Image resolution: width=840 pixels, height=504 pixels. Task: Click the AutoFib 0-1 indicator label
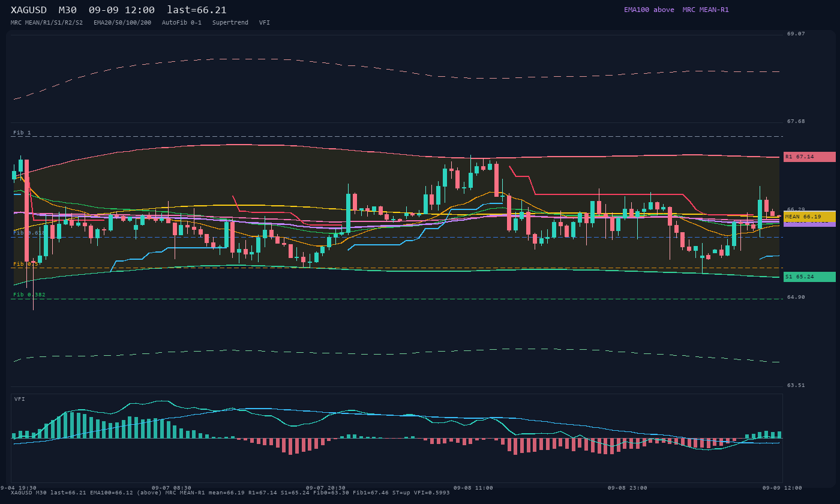pos(182,23)
